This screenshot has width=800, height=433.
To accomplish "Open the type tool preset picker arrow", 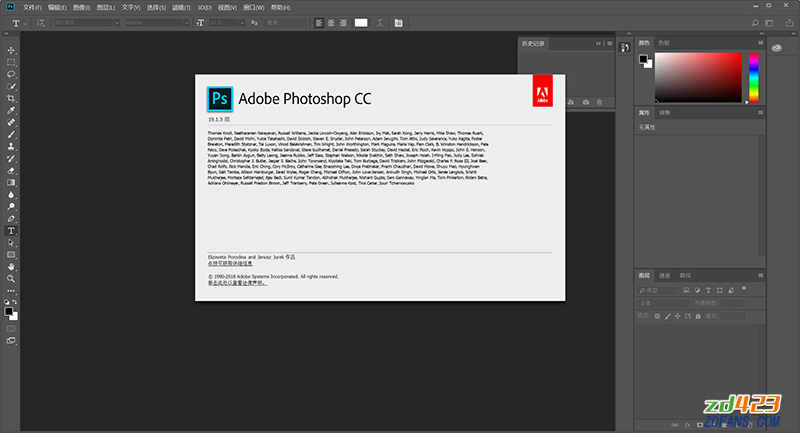I will pyautogui.click(x=25, y=23).
